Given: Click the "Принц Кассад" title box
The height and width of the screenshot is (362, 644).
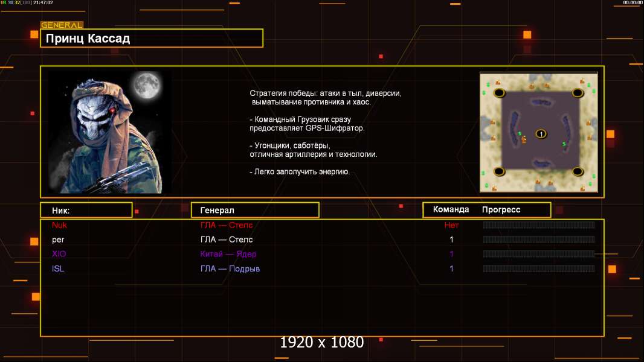Looking at the screenshot, I should point(152,38).
